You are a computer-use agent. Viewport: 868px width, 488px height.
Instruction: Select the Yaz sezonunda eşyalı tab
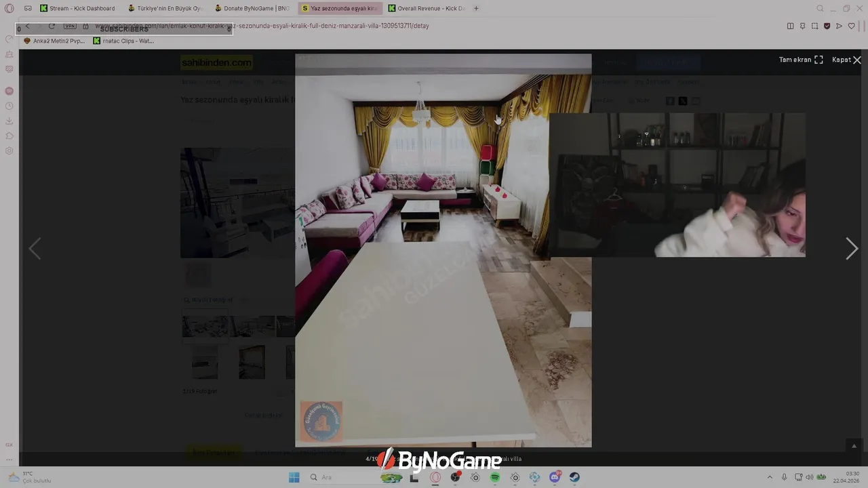pos(340,8)
